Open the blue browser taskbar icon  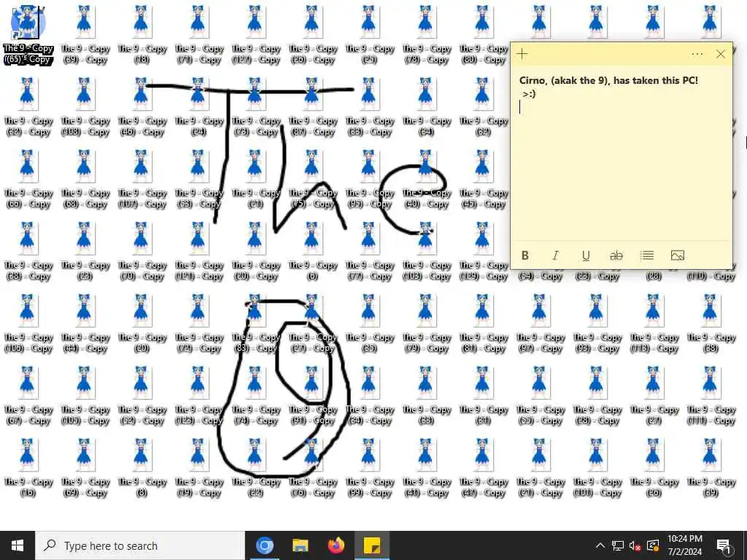point(264,545)
